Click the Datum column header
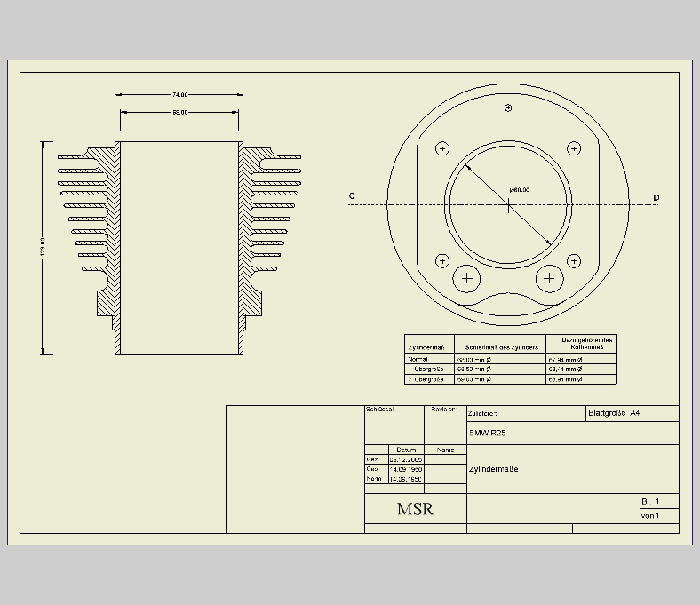The image size is (700, 605). tap(406, 450)
